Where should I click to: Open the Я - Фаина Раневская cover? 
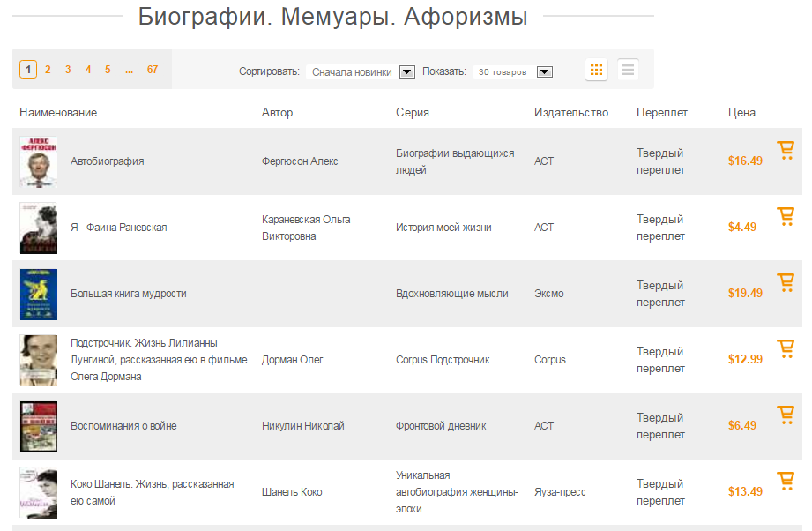click(39, 228)
